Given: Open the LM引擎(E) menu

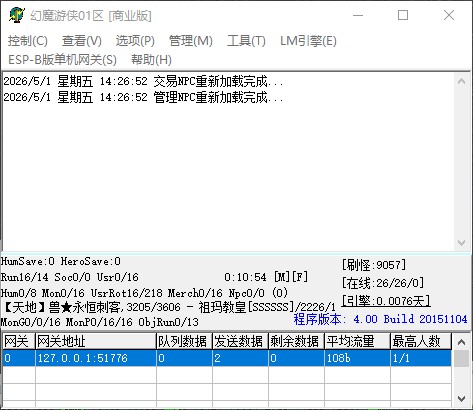Looking at the screenshot, I should pyautogui.click(x=308, y=41).
